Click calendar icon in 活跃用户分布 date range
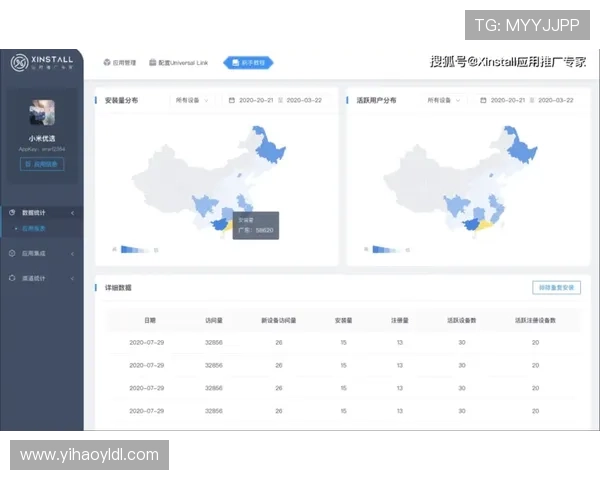Image resolution: width=600 pixels, height=480 pixels. point(483,100)
